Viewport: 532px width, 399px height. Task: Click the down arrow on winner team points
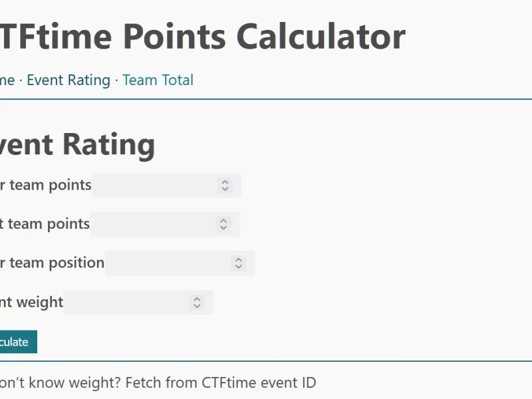[x=225, y=188]
